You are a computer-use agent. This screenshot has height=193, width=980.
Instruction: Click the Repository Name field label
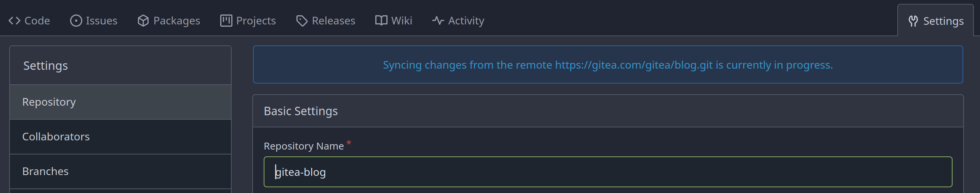pos(304,146)
